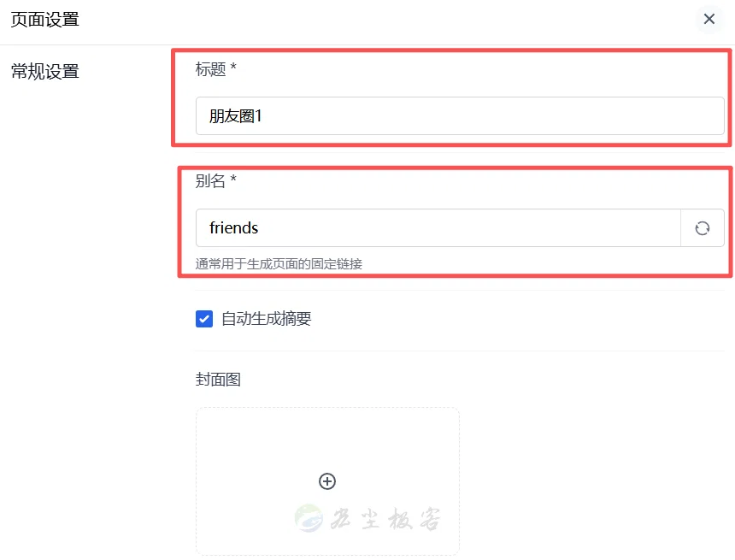Viewport: 735px width, 560px height.
Task: Select the 常规设置 section
Action: pos(45,71)
